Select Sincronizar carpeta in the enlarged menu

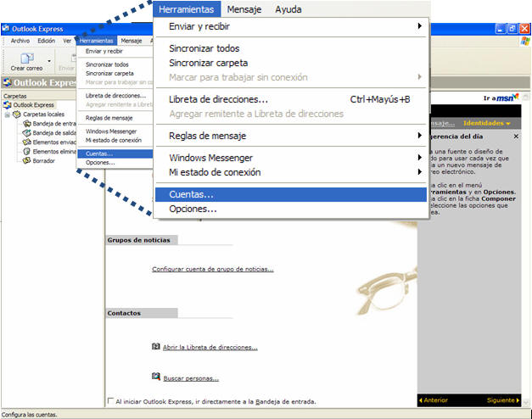[x=291, y=63]
